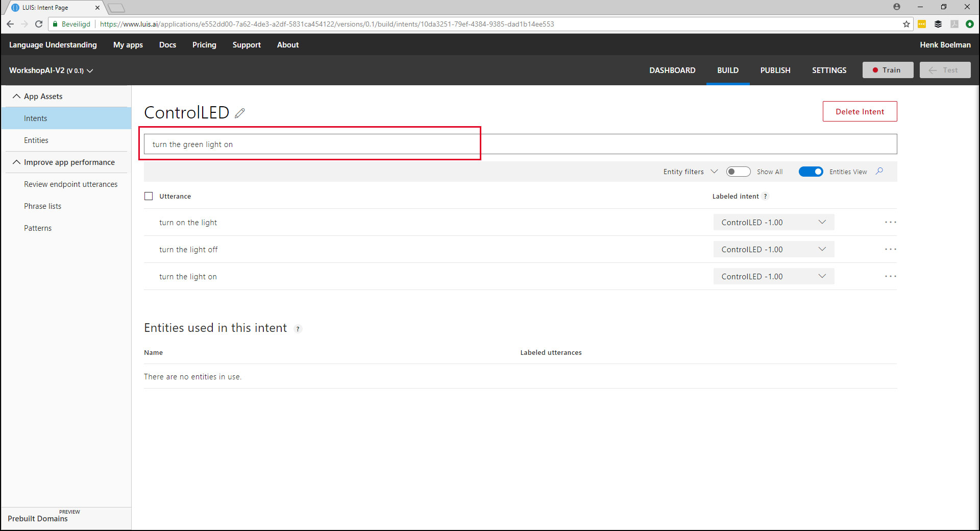Open Docs in the top menu
980x531 pixels.
tap(167, 45)
